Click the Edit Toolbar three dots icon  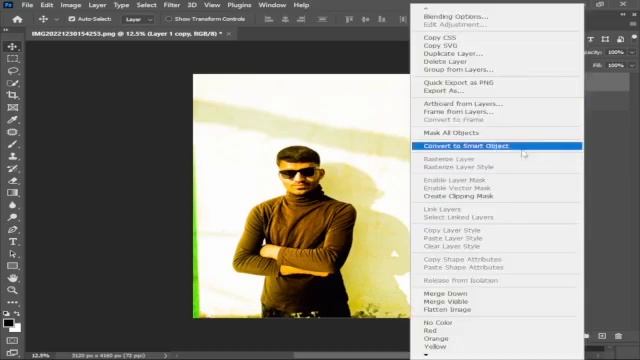[12, 302]
